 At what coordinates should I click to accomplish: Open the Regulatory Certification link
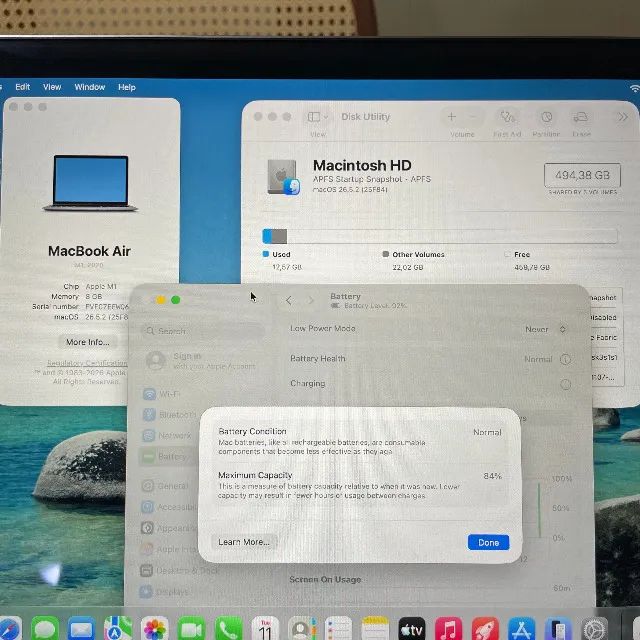[87, 363]
